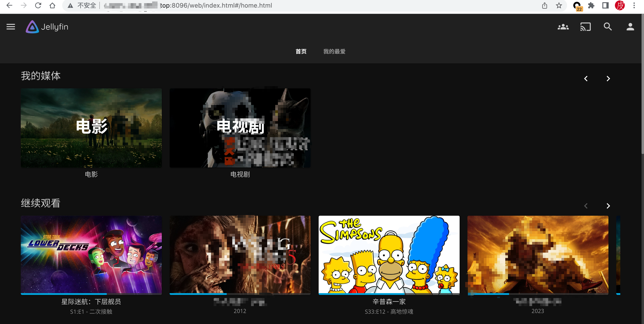This screenshot has width=644, height=324.
Task: Open the hamburger navigation menu
Action: [11, 27]
